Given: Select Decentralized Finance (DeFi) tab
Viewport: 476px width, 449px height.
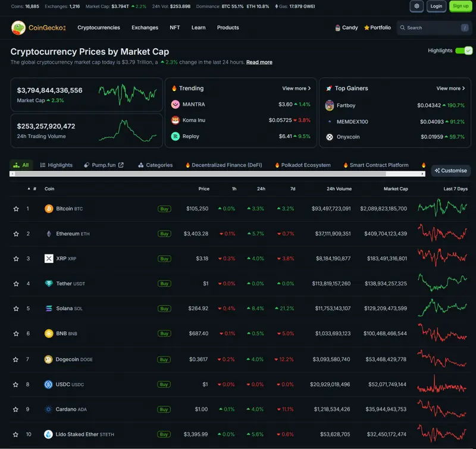Looking at the screenshot, I should pos(224,165).
